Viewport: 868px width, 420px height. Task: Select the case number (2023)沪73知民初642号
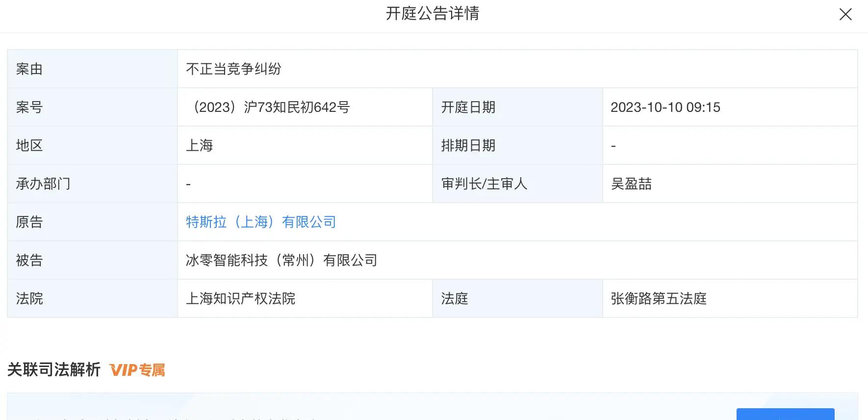pos(269,107)
